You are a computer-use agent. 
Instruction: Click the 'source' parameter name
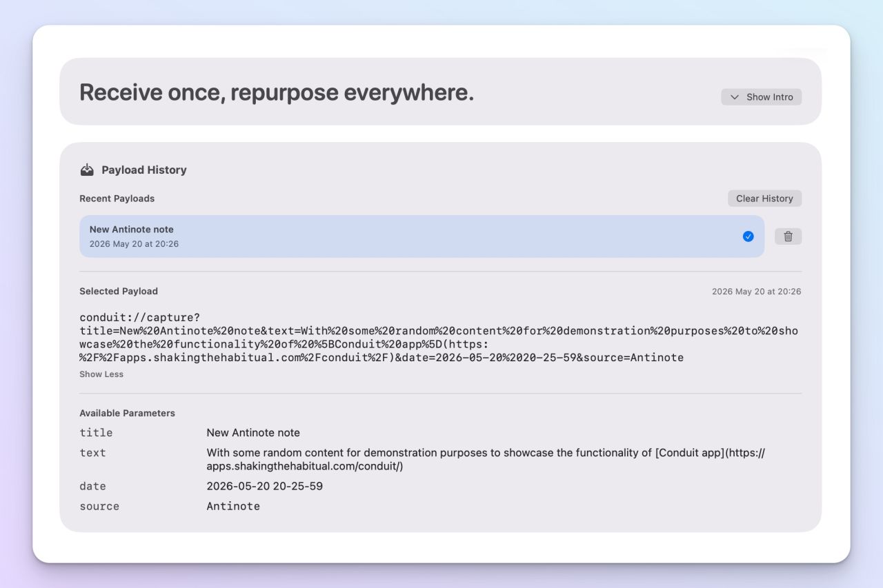coord(99,507)
